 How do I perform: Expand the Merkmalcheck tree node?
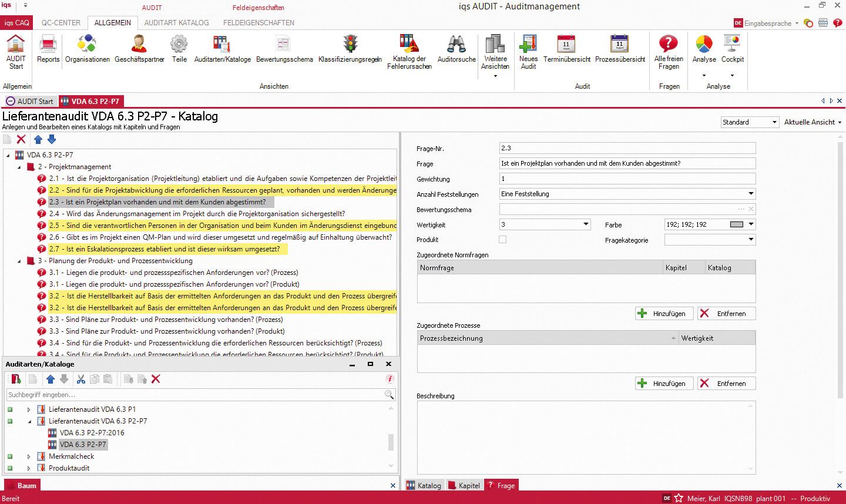(29, 456)
